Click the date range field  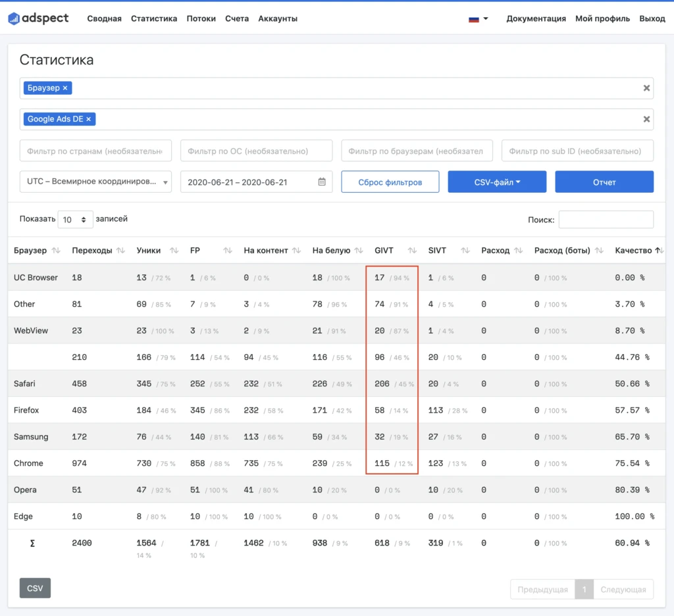pyautogui.click(x=256, y=182)
